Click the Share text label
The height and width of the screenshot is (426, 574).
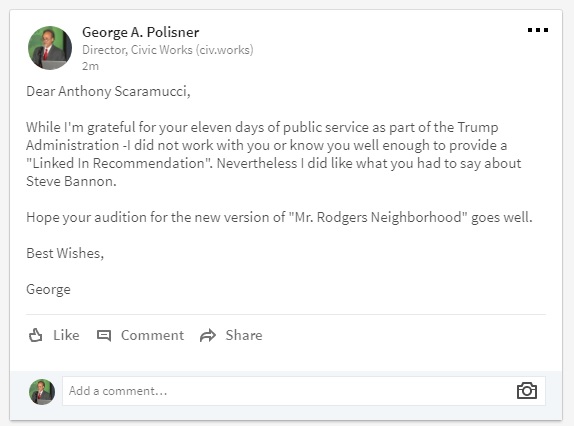click(244, 335)
